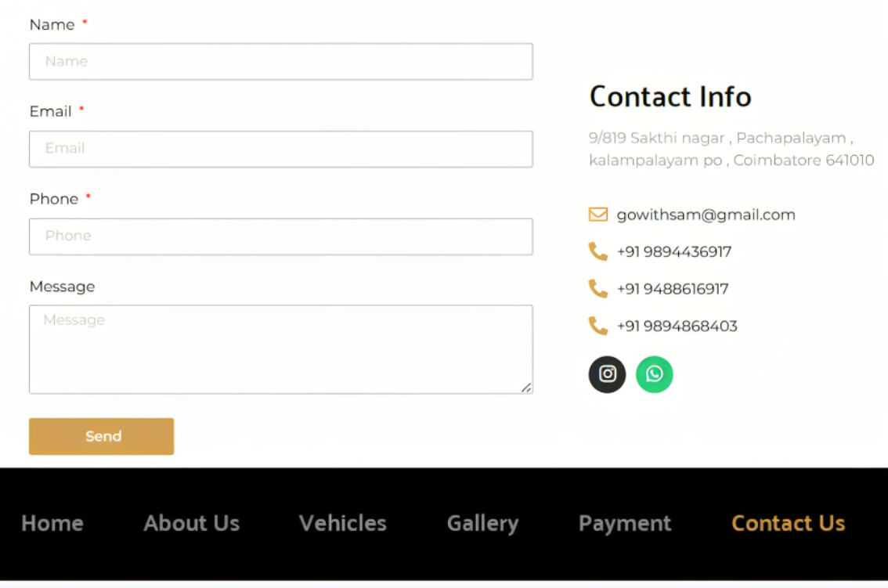Focus the Name input field

tap(280, 61)
